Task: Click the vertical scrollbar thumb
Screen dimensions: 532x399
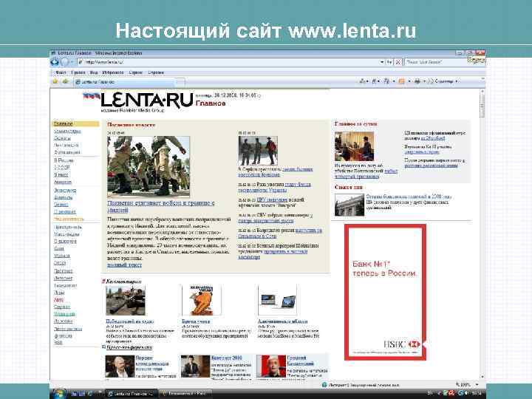Action: pyautogui.click(x=482, y=106)
